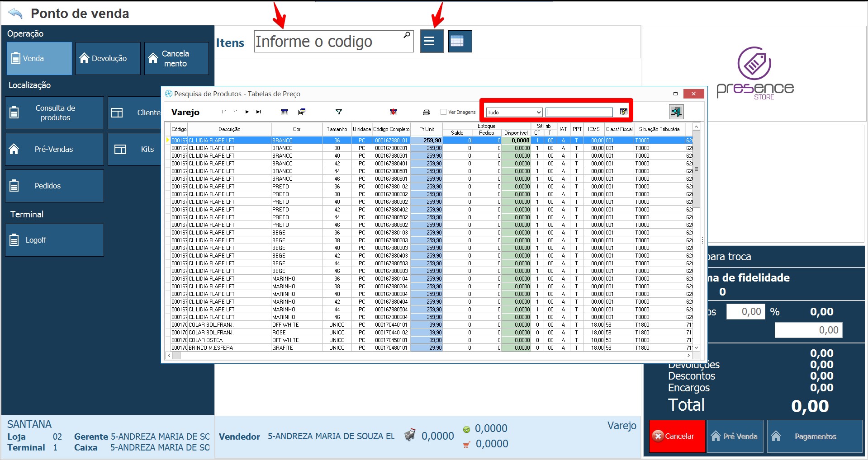Open the filter funnel tool
This screenshot has height=460, width=868.
pos(339,112)
